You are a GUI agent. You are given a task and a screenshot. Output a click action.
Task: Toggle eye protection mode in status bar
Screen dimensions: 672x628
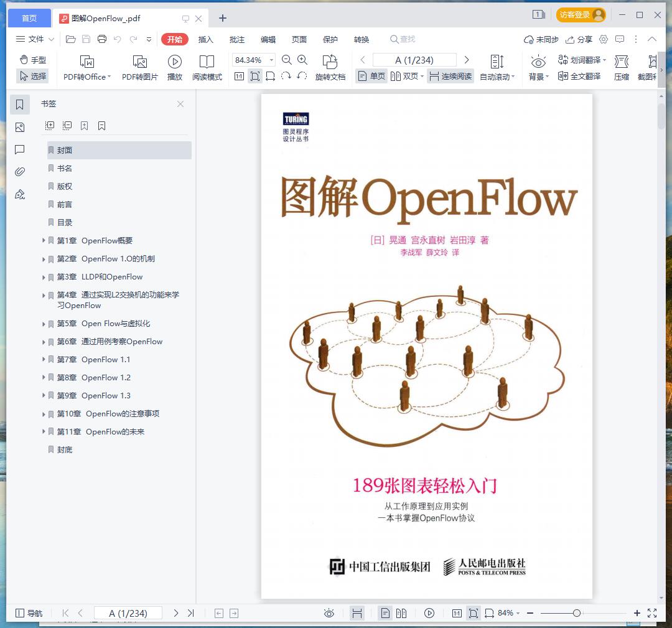pyautogui.click(x=329, y=613)
